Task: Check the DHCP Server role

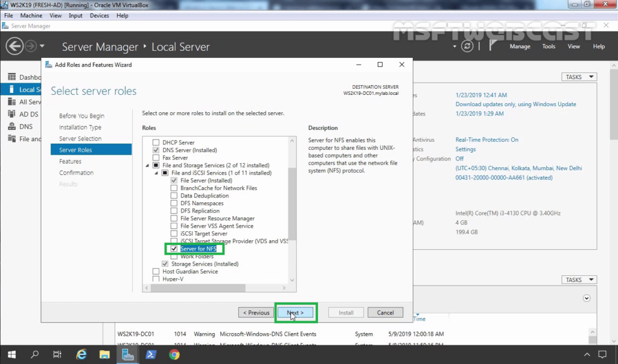Action: [x=156, y=142]
